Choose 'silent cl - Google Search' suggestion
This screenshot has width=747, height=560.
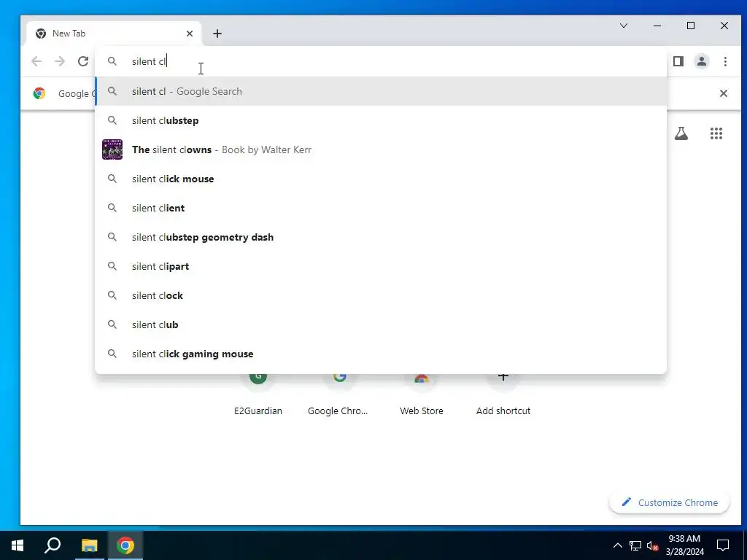(381, 91)
